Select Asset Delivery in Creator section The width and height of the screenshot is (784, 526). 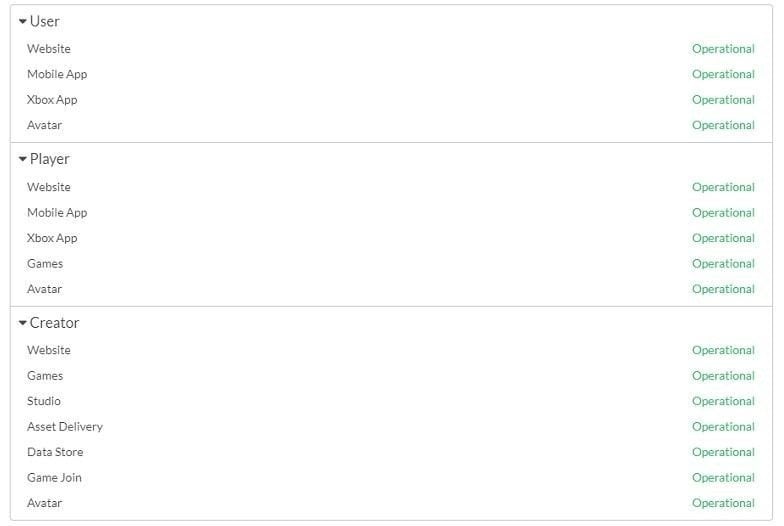(x=65, y=427)
